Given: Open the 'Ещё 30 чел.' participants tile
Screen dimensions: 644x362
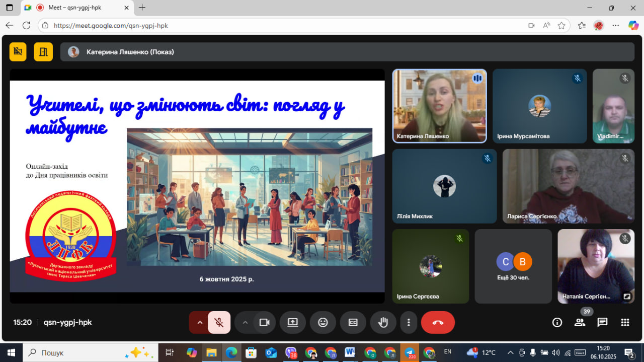Looking at the screenshot, I should coord(513,266).
